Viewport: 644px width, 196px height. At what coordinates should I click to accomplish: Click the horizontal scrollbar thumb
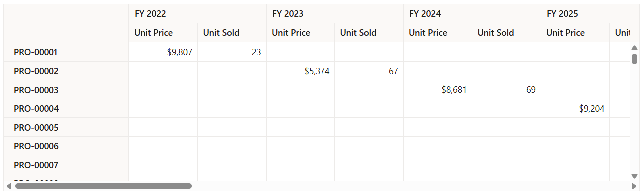pos(103,186)
